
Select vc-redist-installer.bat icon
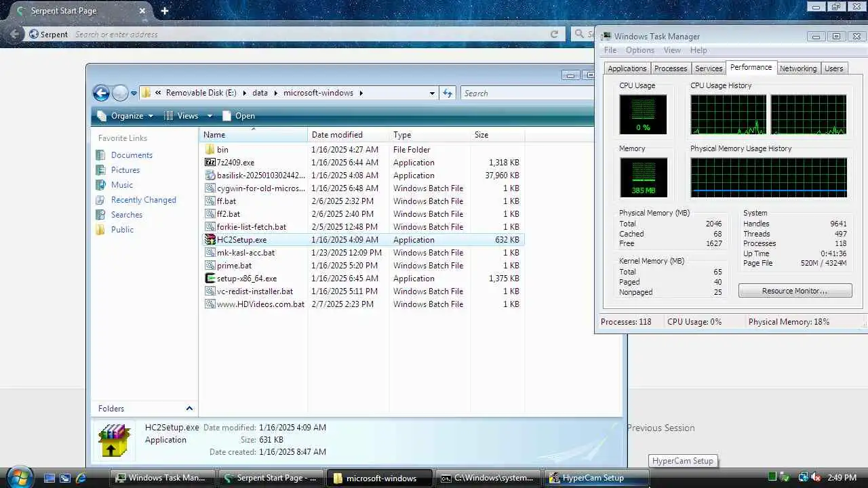[210, 291]
